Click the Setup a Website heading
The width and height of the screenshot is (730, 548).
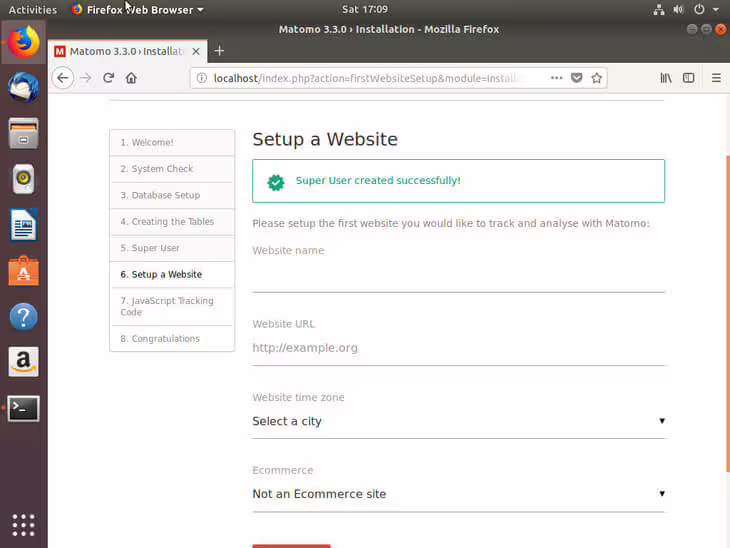(325, 139)
